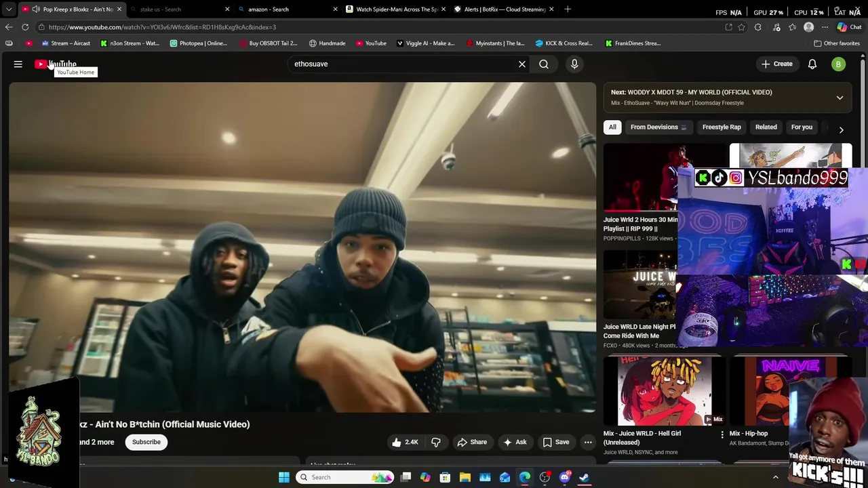Add this page to favorites star
This screenshot has height=488, width=868.
tap(742, 27)
